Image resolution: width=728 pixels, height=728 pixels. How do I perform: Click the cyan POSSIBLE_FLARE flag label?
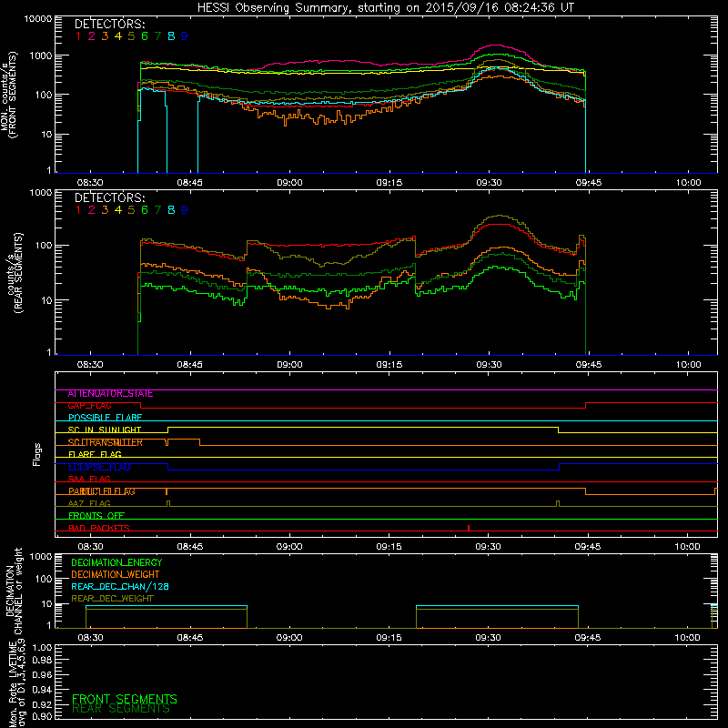click(105, 418)
